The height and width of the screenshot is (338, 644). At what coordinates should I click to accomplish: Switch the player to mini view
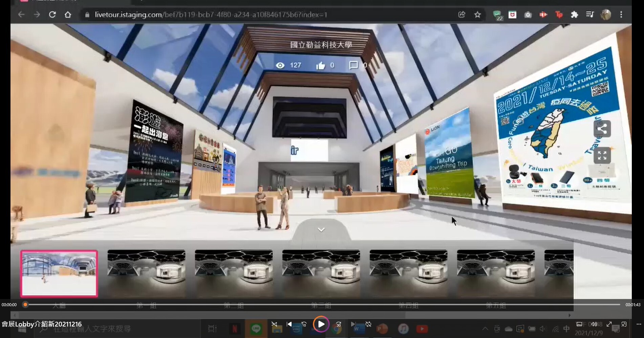(624, 324)
